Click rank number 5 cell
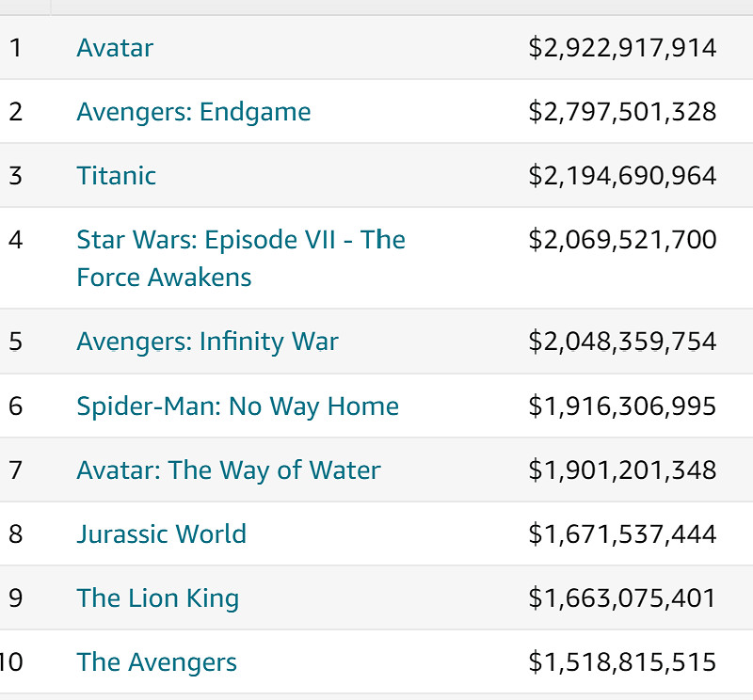753x700 pixels. coord(15,342)
